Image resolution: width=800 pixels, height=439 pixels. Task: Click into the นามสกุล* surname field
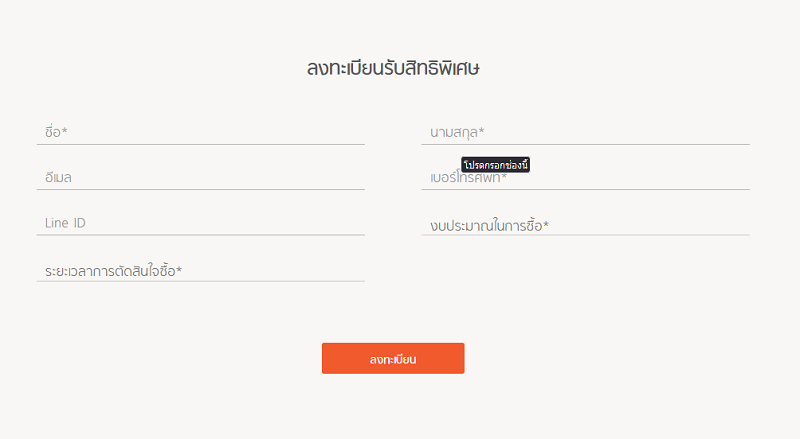[585, 132]
